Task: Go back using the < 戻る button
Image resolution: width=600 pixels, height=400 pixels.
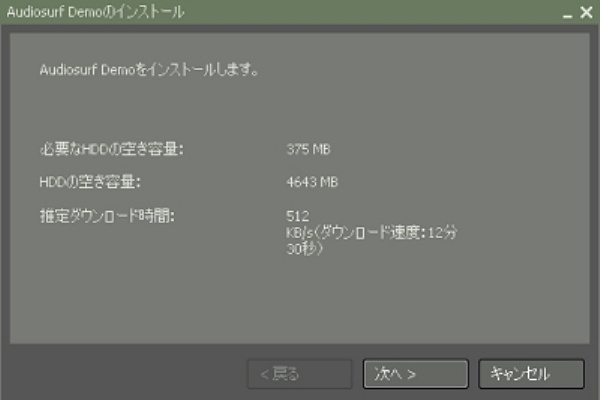Action: pyautogui.click(x=300, y=374)
